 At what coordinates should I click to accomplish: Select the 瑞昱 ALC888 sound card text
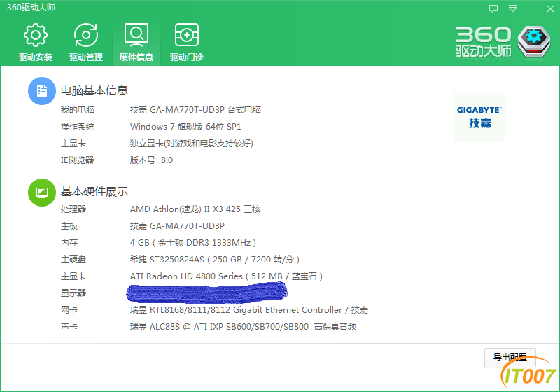tap(243, 327)
